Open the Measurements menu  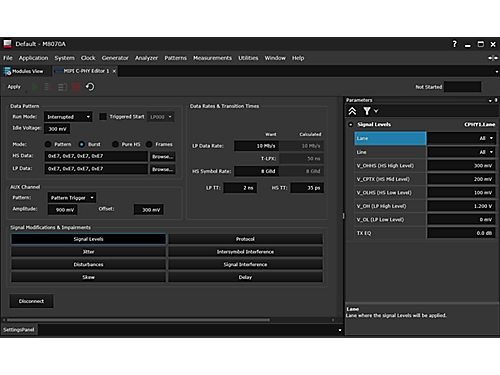[212, 58]
